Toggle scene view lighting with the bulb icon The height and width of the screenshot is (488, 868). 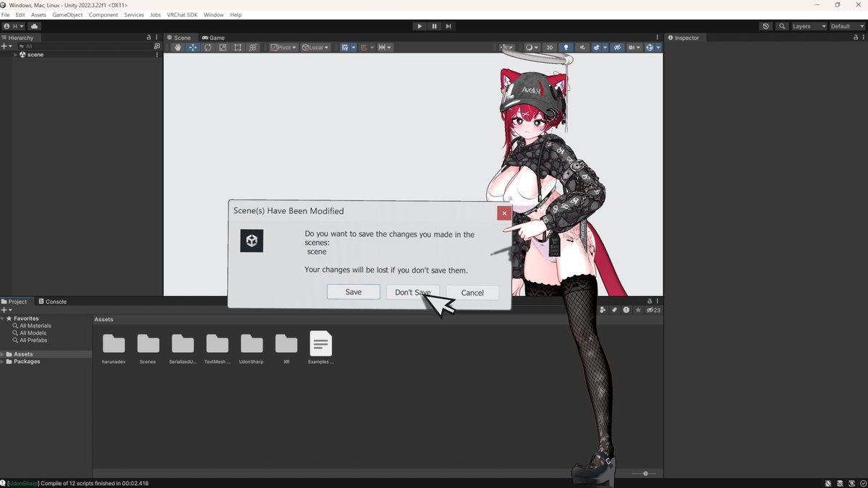(566, 47)
